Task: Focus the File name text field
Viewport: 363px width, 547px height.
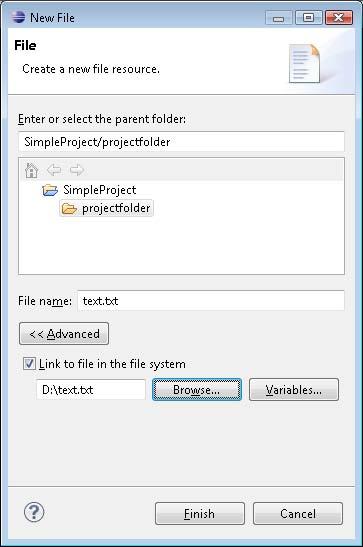Action: (x=211, y=300)
